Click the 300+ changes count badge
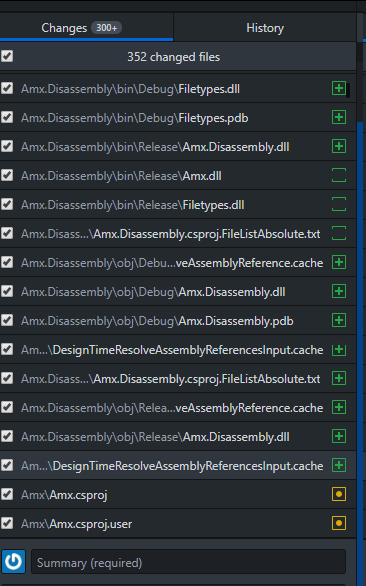 [x=107, y=28]
